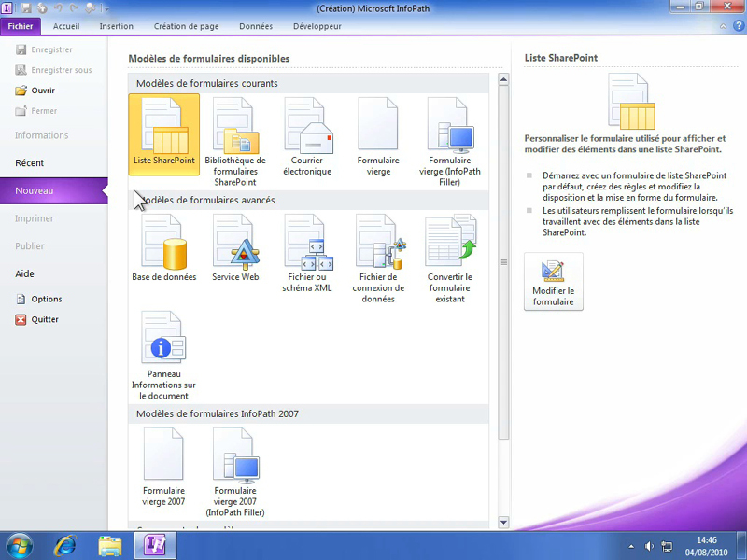This screenshot has height=560, width=747.
Task: Expand the Customize Quick Access Toolbar dropdown
Action: [106, 8]
